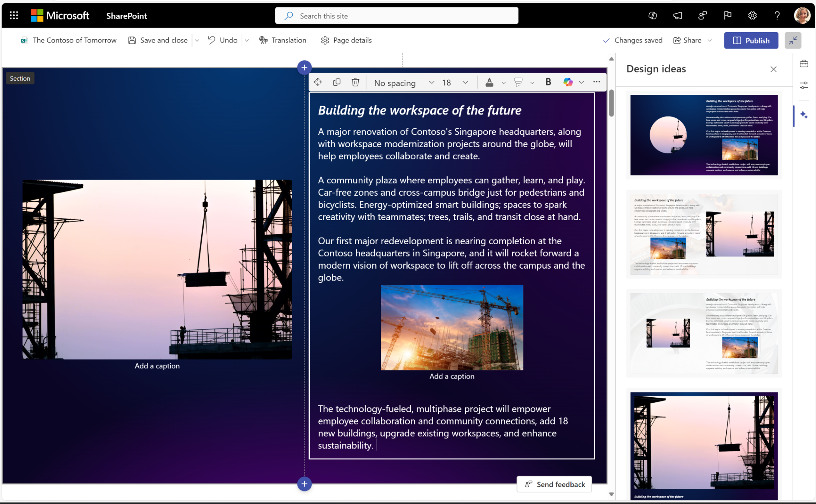Click the highlight color icon
This screenshot has height=504, width=816.
click(517, 82)
